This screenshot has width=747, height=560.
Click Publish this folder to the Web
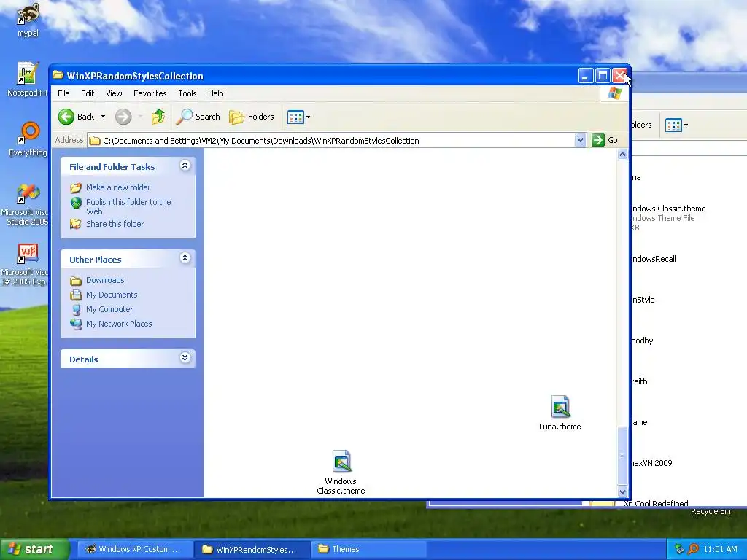click(128, 206)
